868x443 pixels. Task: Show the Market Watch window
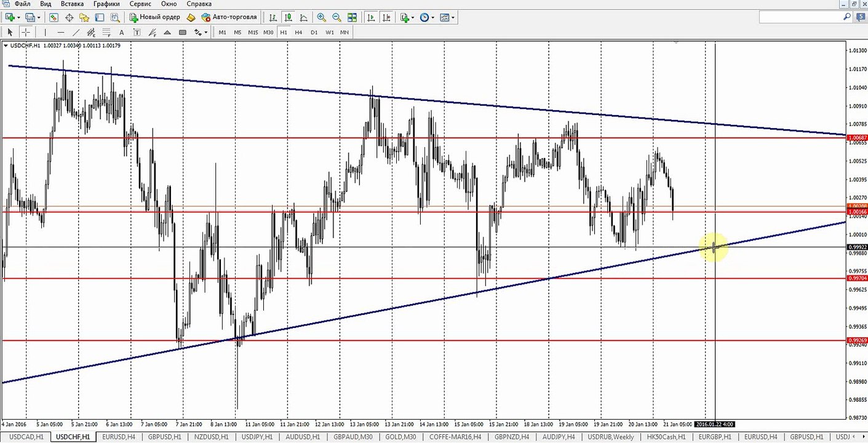pyautogui.click(x=54, y=17)
